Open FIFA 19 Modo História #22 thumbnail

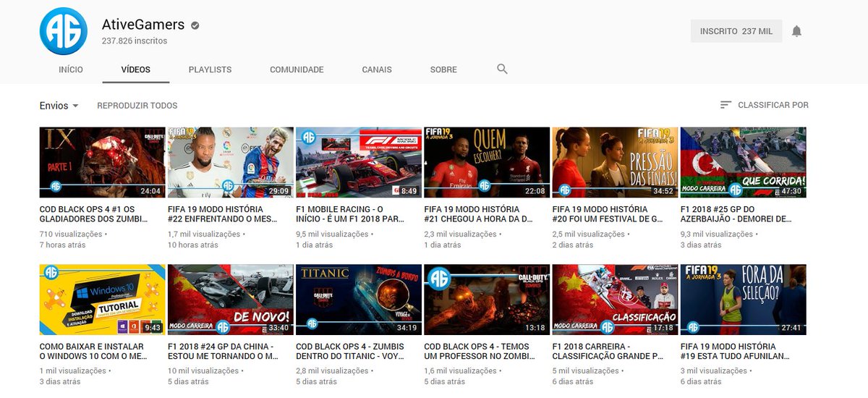(x=231, y=162)
